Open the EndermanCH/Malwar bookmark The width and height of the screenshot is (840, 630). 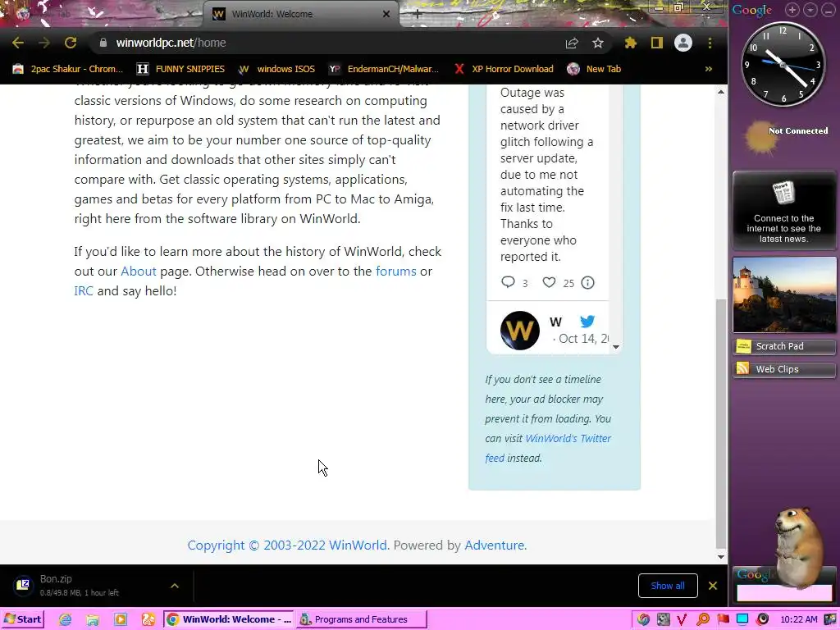click(x=384, y=69)
